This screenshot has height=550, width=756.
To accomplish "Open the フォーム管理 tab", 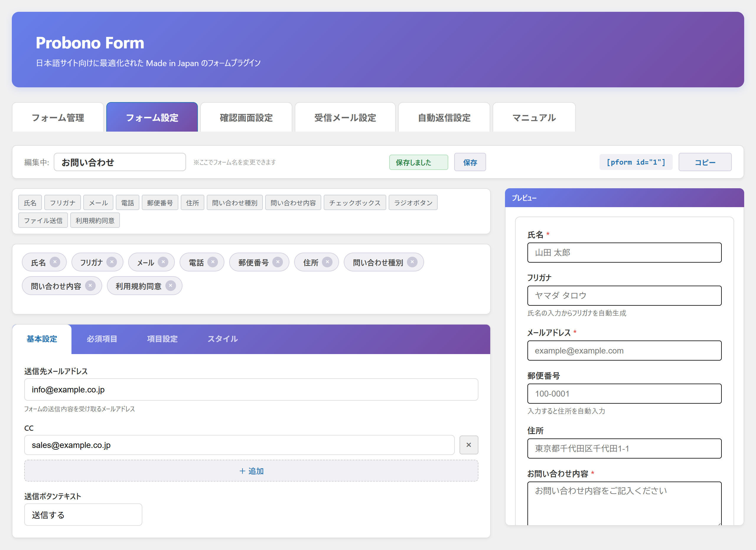I will (x=58, y=117).
